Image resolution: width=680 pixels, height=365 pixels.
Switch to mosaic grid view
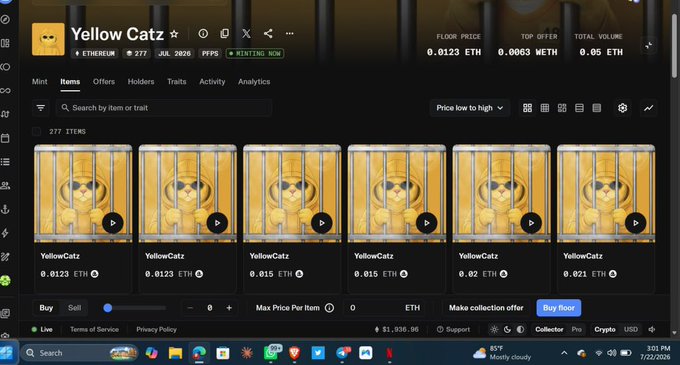562,108
